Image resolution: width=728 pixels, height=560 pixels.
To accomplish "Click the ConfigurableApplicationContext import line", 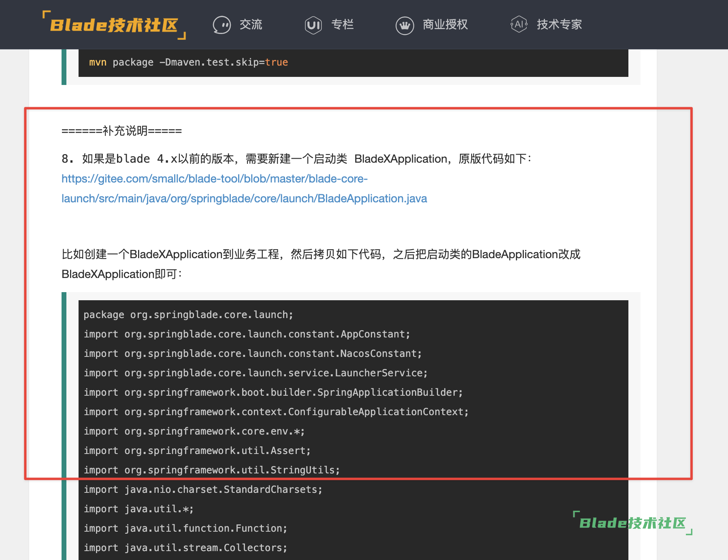I will 276,412.
